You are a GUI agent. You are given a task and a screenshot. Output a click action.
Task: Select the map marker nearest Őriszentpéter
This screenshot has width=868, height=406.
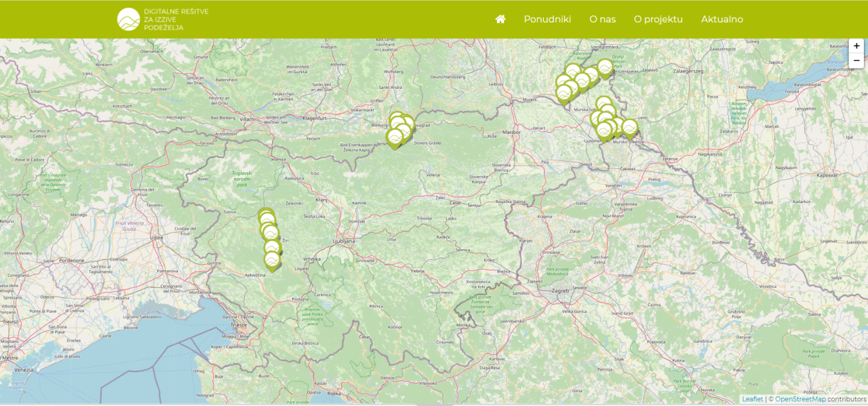(x=605, y=67)
